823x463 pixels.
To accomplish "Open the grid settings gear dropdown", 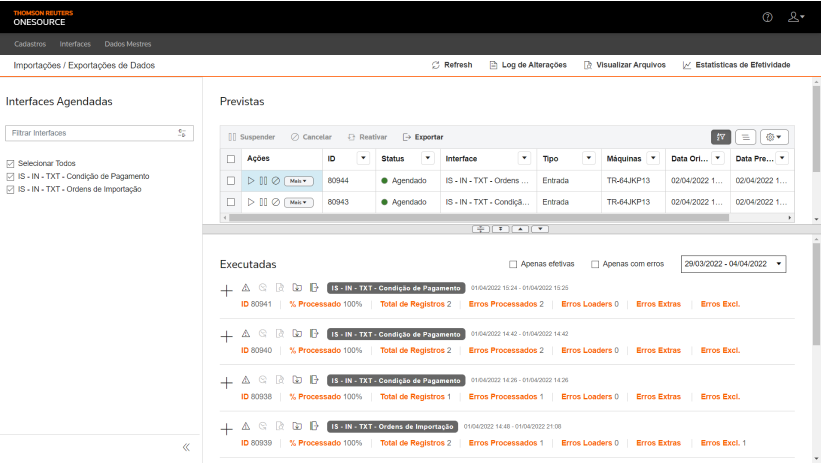I will pyautogui.click(x=774, y=137).
